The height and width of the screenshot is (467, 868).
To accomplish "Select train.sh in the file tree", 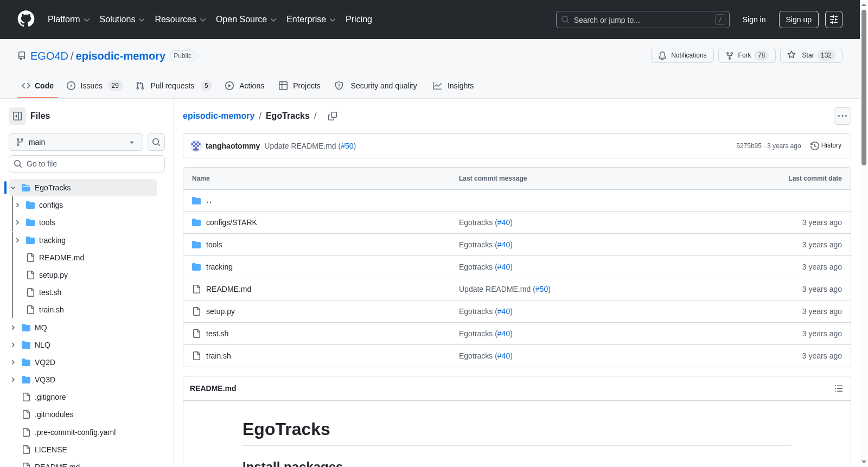I will coord(51,310).
